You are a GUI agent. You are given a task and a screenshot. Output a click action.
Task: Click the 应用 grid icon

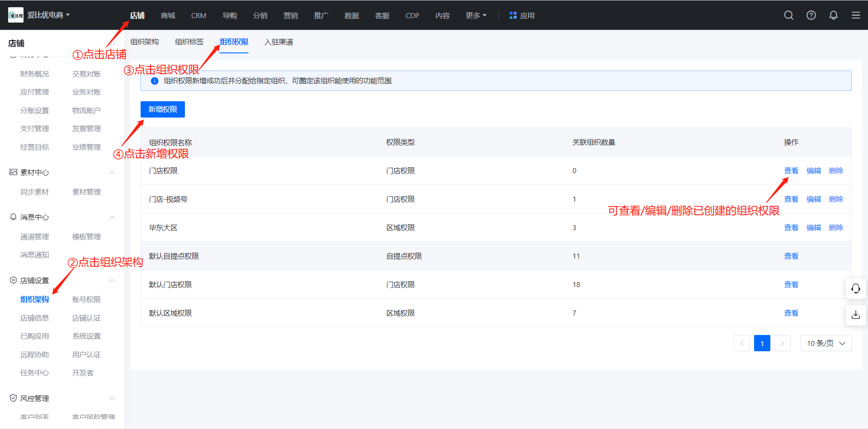pos(513,15)
